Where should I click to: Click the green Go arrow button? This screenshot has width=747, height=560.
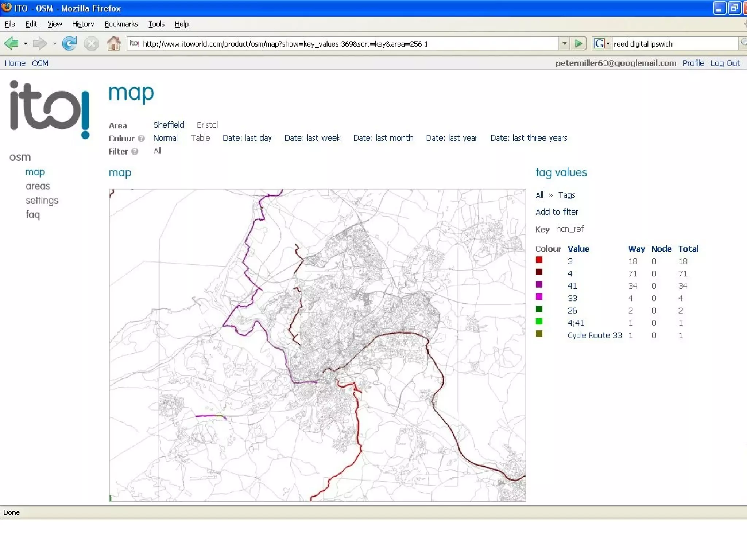click(578, 44)
